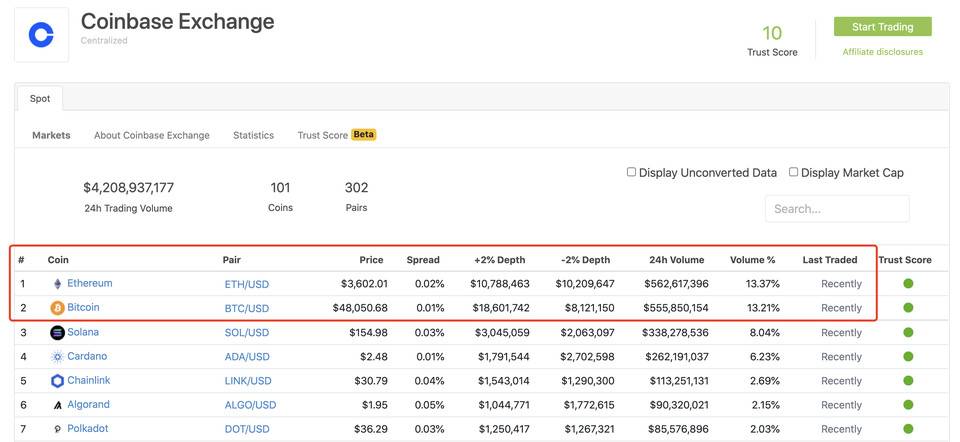Click Bitcoin's green trust score dot
Image resolution: width=960 pixels, height=442 pixels.
(908, 307)
